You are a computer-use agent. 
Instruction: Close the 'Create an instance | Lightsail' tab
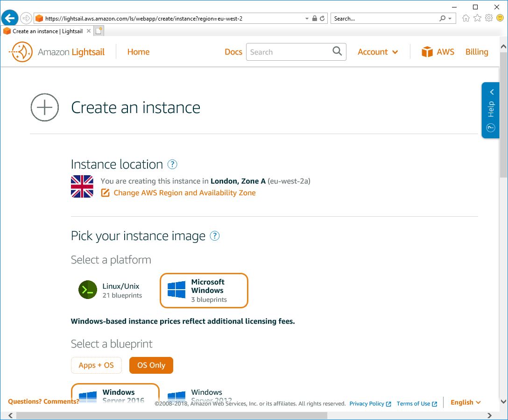(x=88, y=31)
